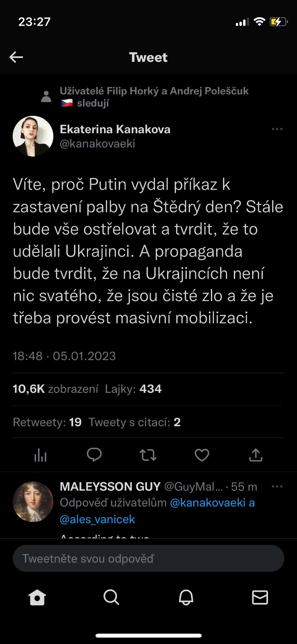Image resolution: width=297 pixels, height=644 pixels.
Task: Open tweet analytics bar chart icon
Action: 40,455
